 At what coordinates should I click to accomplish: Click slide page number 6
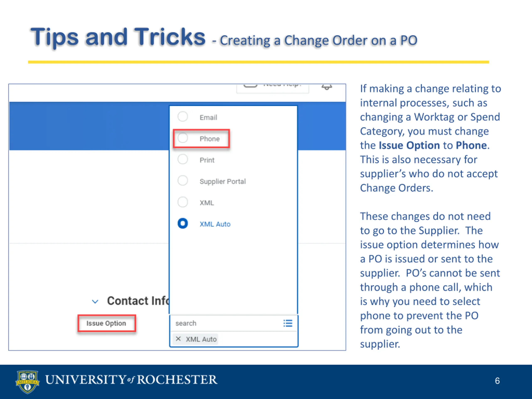point(497,381)
